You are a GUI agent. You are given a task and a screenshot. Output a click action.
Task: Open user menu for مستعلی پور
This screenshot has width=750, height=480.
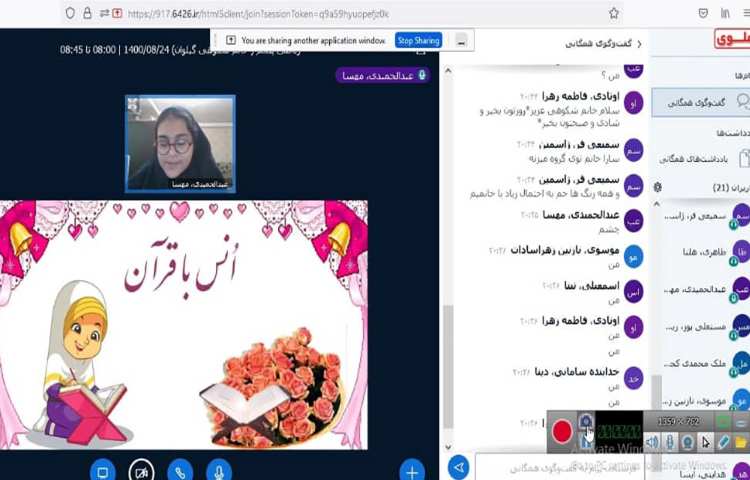706,327
